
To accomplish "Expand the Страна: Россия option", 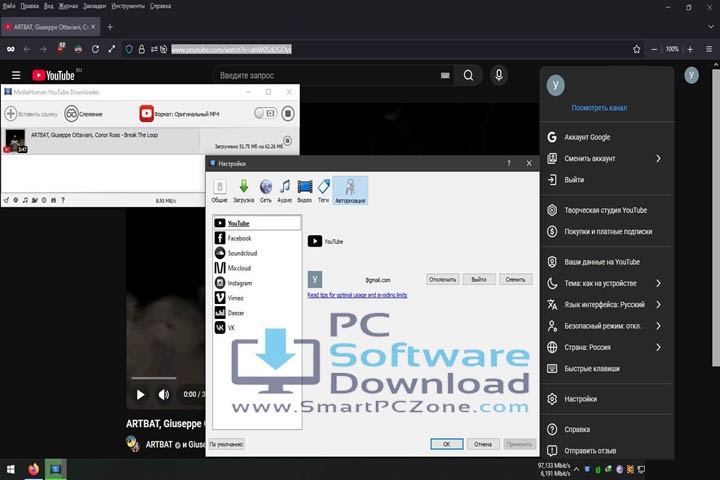I will (x=607, y=347).
